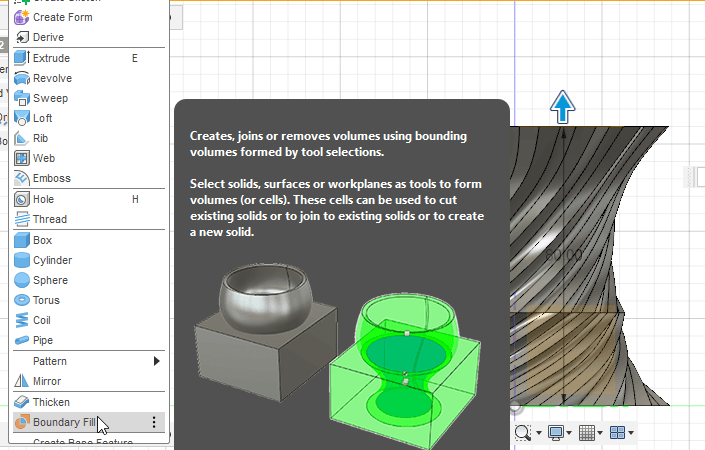
Task: Choose Create Form option
Action: pos(63,17)
